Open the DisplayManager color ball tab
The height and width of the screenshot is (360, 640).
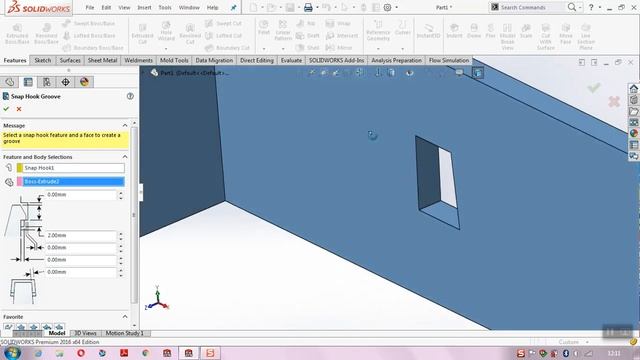pos(84,82)
